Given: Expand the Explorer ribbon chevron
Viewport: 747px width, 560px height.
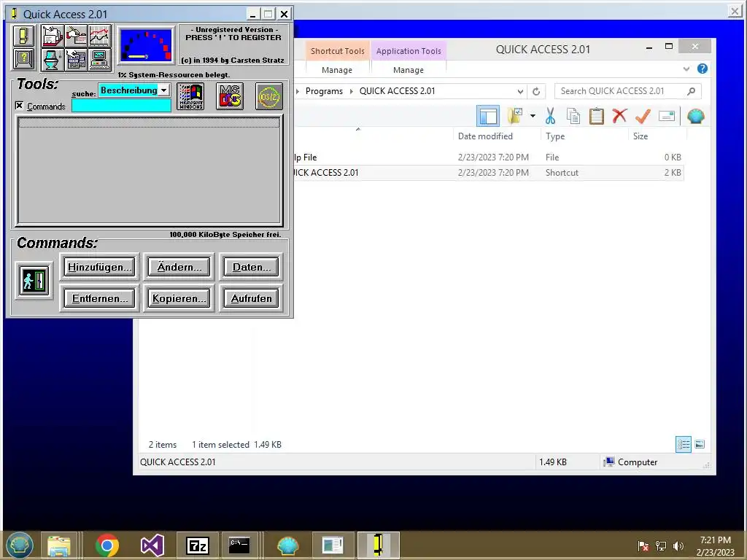Looking at the screenshot, I should [686, 69].
